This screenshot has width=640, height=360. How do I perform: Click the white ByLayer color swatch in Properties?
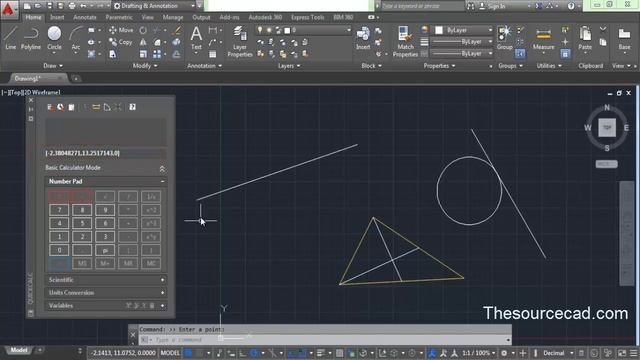[x=439, y=30]
